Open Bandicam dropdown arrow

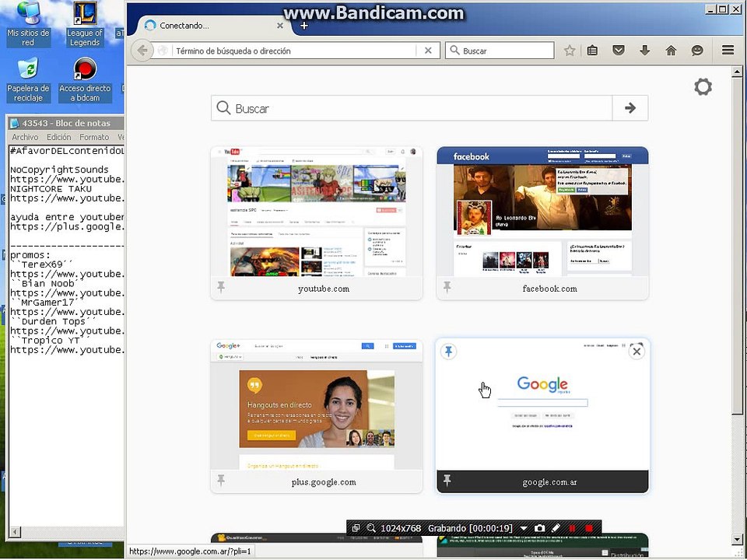coord(524,528)
